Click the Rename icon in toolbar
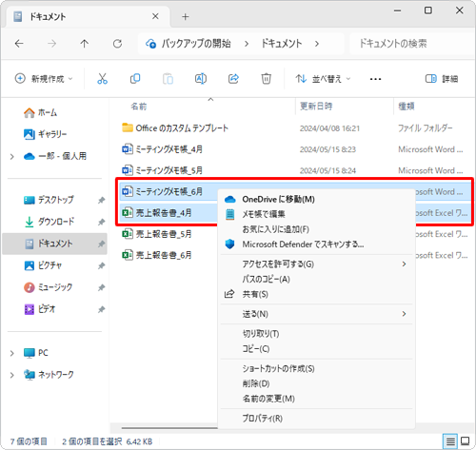Screen dimensions: 476x450 tap(201, 79)
